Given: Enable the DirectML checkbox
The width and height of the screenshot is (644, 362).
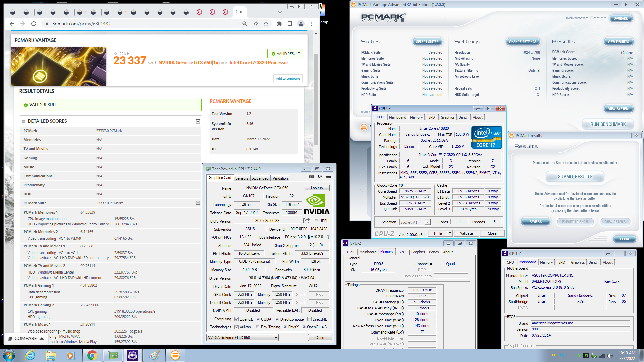Looking at the screenshot, I should pos(310,319).
